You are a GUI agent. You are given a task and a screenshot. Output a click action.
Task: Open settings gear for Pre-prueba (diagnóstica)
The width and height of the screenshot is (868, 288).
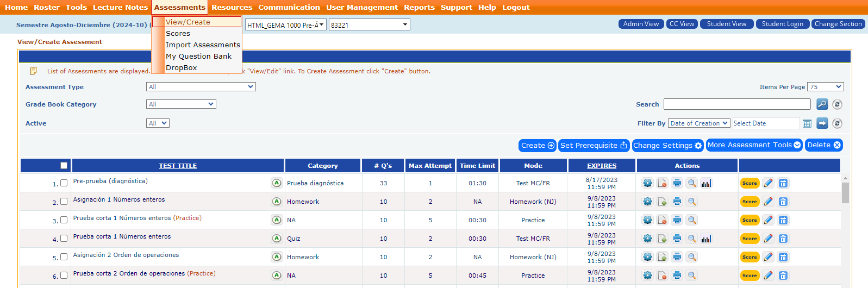647,183
